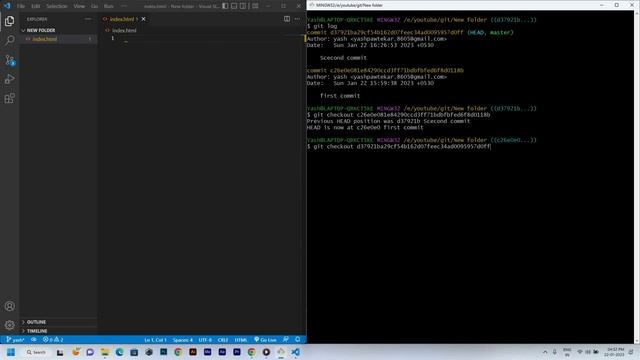Click the VS Code logo in title bar
This screenshot has width=640, height=360.
click(7, 6)
